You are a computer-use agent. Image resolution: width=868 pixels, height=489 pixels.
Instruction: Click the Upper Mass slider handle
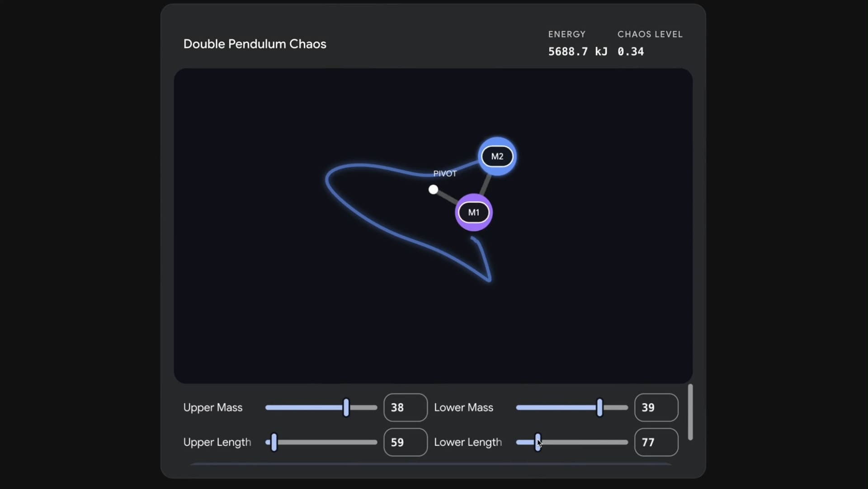point(346,408)
